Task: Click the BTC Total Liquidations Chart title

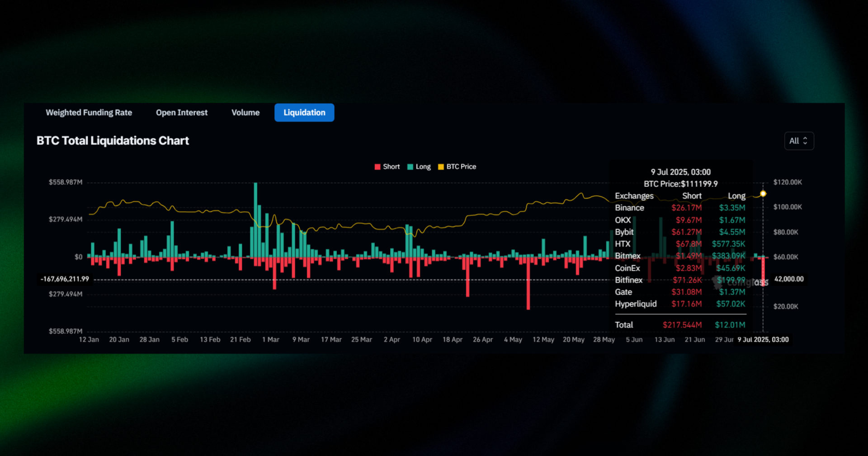Action: (x=113, y=141)
